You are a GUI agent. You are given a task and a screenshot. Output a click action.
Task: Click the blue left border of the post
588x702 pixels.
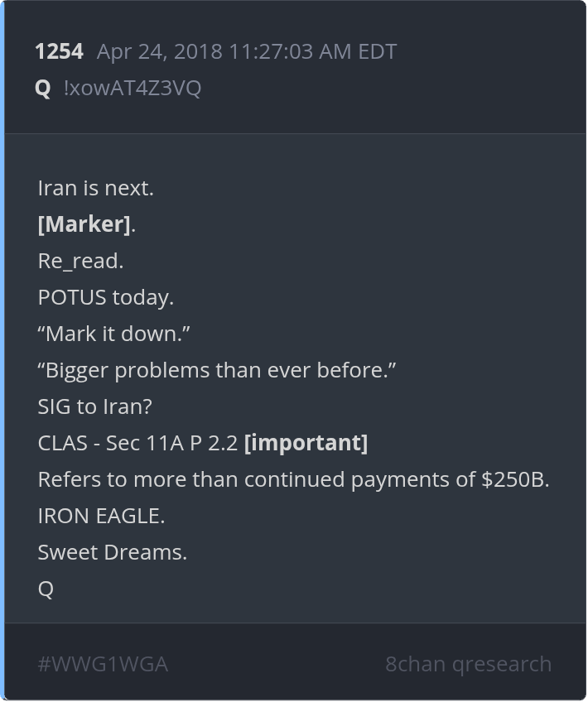pos(2,351)
